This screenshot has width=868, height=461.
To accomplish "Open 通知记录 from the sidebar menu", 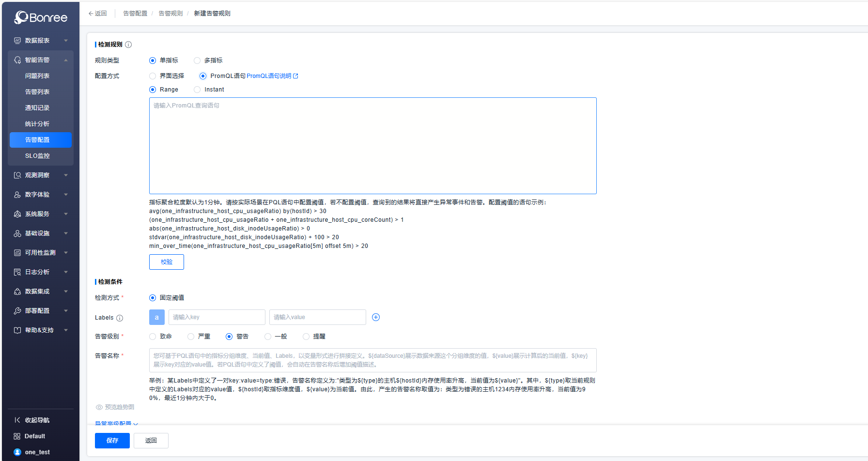I will [x=37, y=108].
